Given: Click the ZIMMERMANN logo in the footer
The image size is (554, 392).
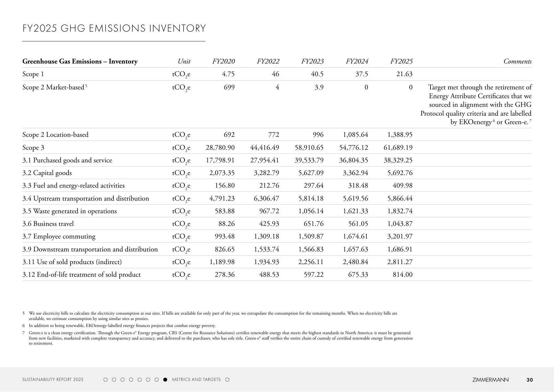Looking at the screenshot, I should click(x=490, y=380).
